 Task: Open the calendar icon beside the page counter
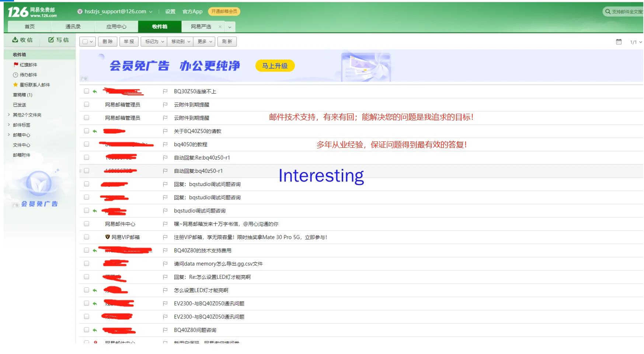coord(619,42)
